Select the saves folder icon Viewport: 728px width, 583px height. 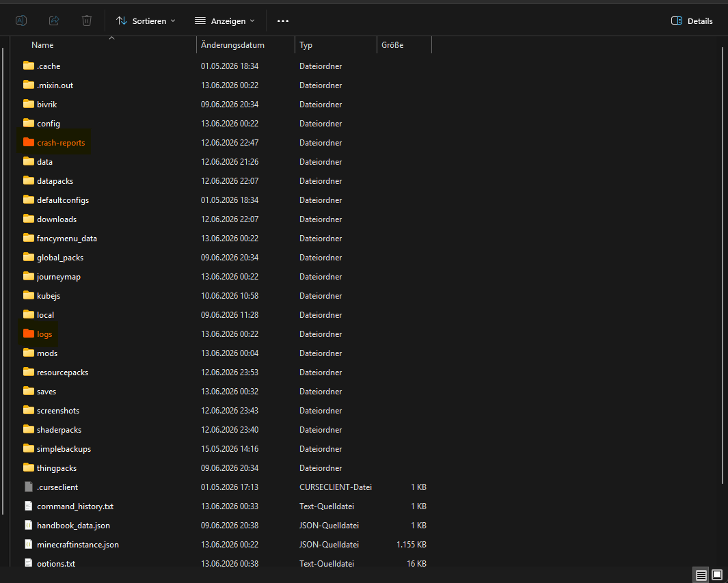[29, 392]
